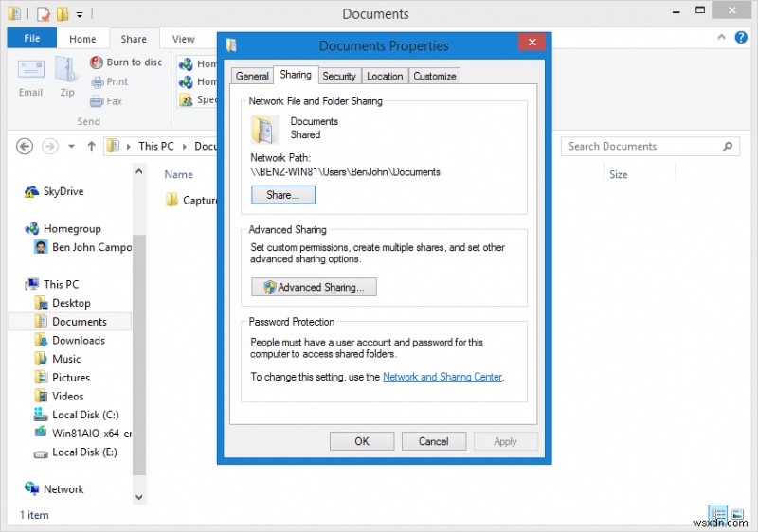Expand address bar chevron after This PC
758x532 pixels.
(184, 147)
